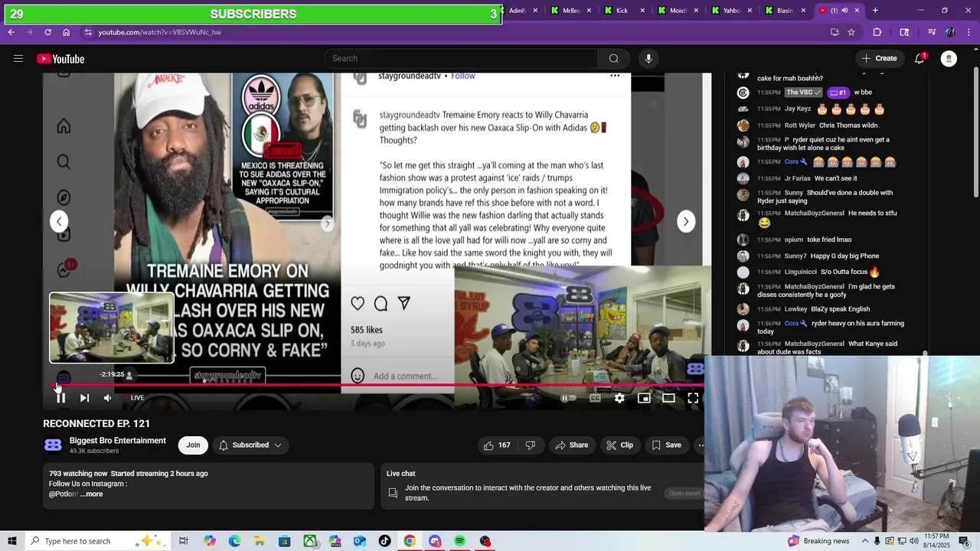Open TikTok from taskbar
980x551 pixels.
click(384, 541)
